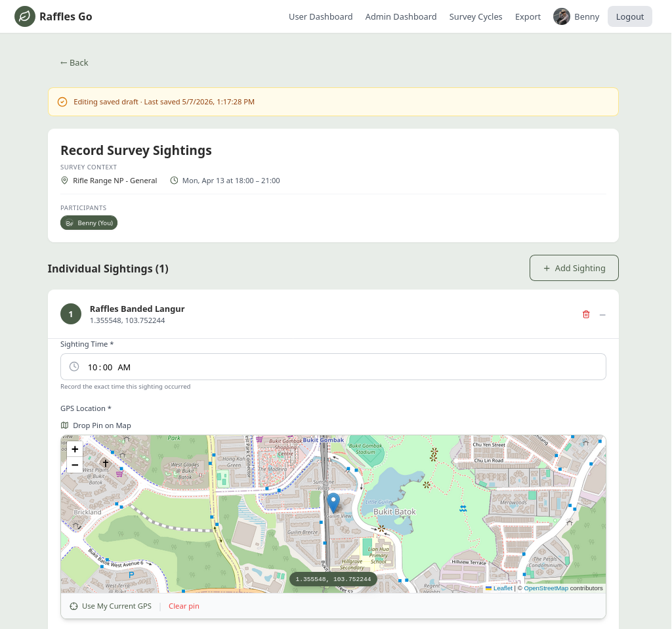Clear the dropped pin
Screen dimensions: 672x629
pos(184,606)
